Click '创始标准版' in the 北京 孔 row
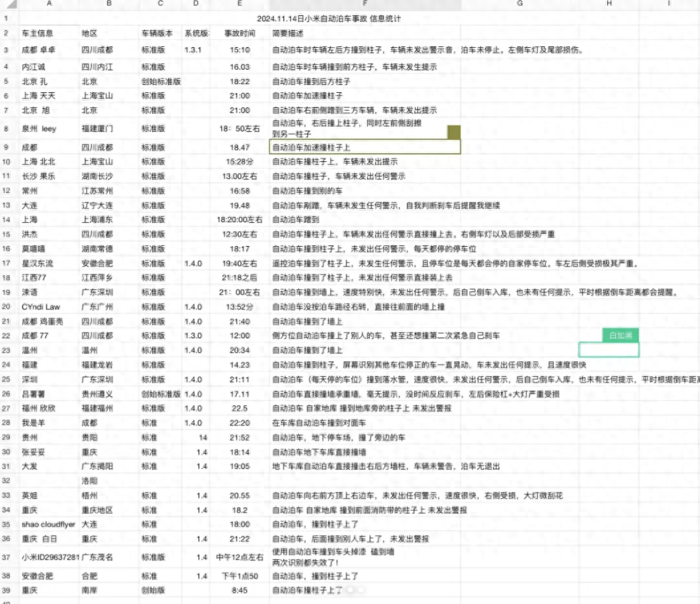Image resolution: width=700 pixels, height=604 pixels. (x=161, y=82)
